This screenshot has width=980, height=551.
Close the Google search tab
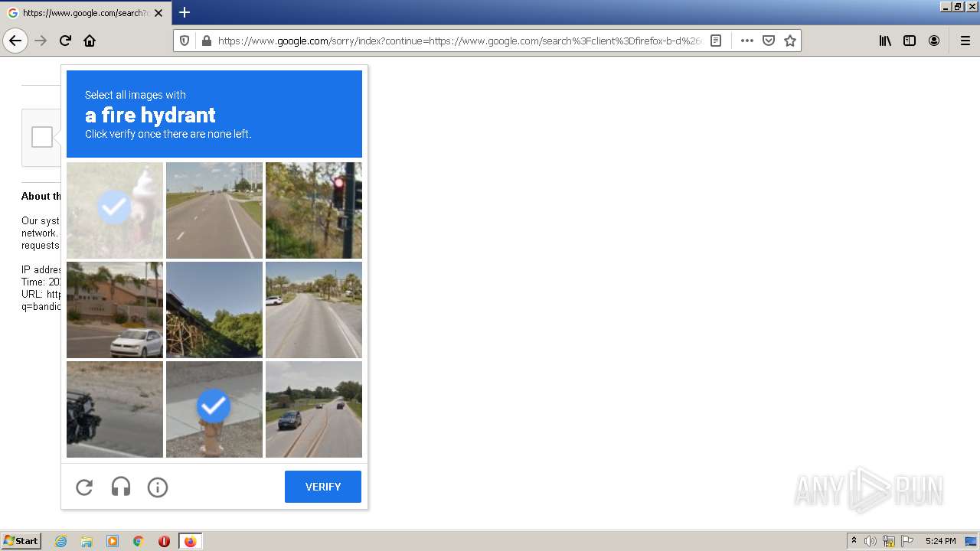tap(158, 13)
